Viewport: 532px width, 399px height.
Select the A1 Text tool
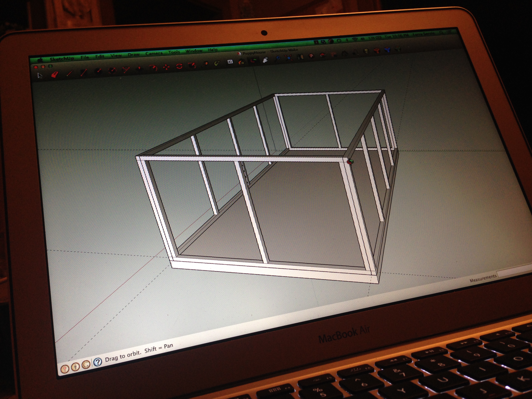click(x=230, y=62)
